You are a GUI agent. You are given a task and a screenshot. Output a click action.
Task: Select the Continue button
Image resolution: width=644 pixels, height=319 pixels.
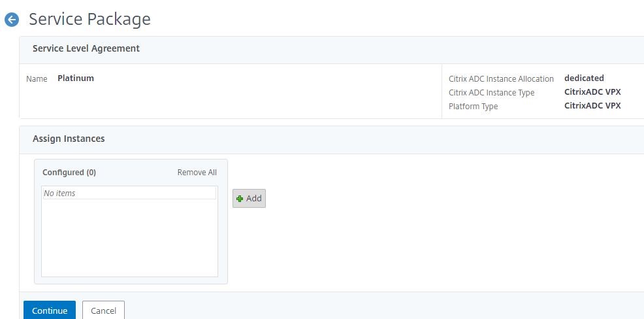(x=50, y=311)
